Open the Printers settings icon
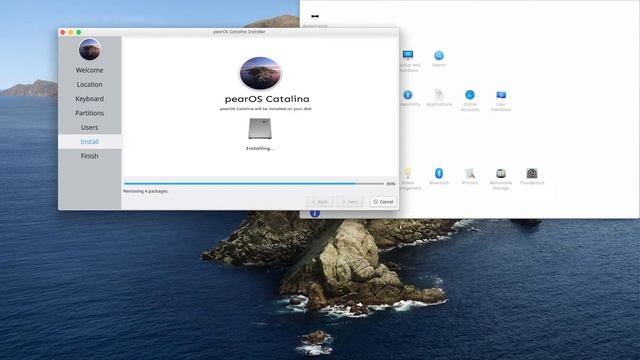The image size is (640, 360). [470, 173]
